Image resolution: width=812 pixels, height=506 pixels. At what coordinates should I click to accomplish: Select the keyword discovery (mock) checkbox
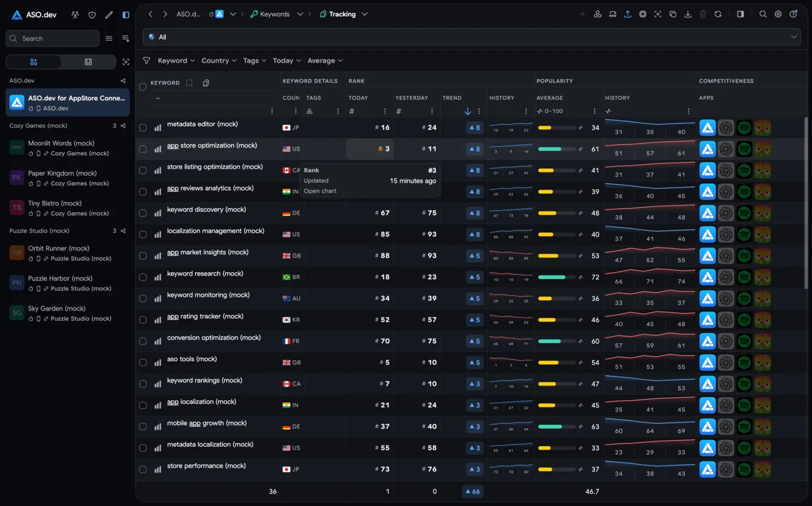(x=143, y=214)
